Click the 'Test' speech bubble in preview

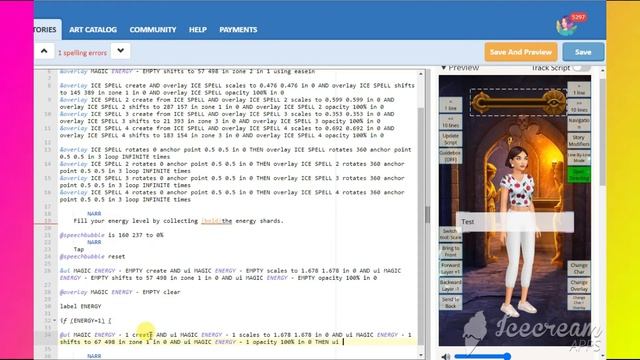(515, 222)
